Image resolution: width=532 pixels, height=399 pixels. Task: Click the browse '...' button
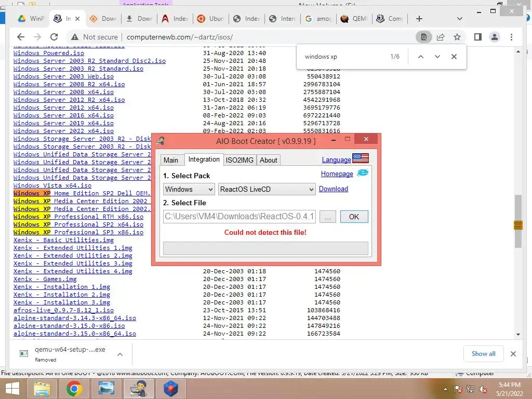[328, 217]
